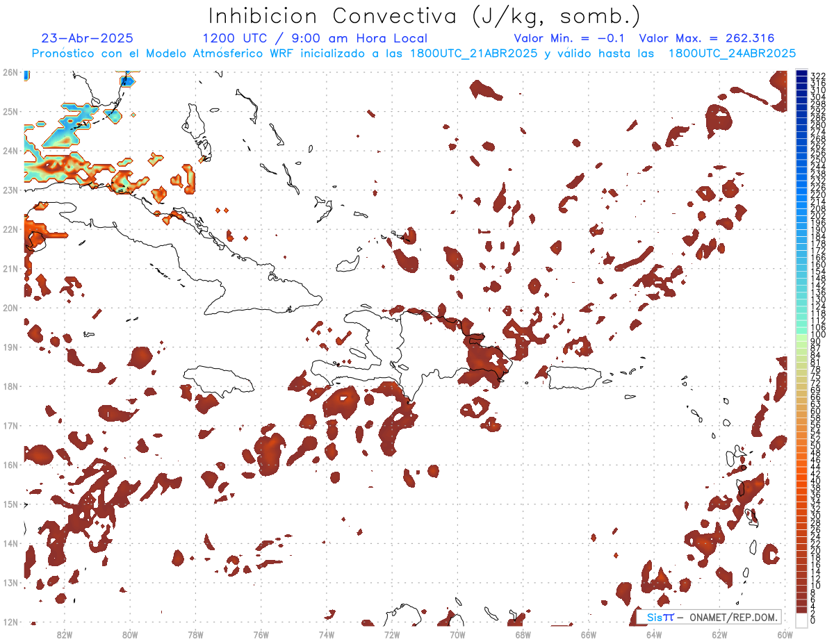Click the latitude label '15N'
The height and width of the screenshot is (644, 834).
(x=10, y=504)
